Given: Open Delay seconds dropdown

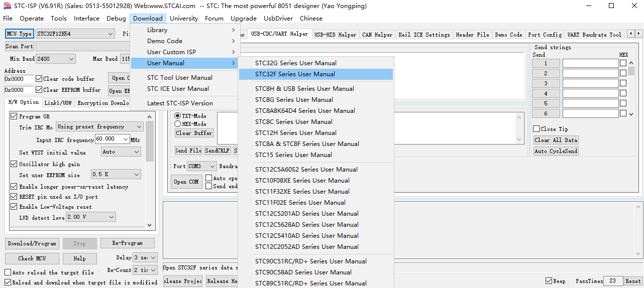Looking at the screenshot, I should 145,257.
